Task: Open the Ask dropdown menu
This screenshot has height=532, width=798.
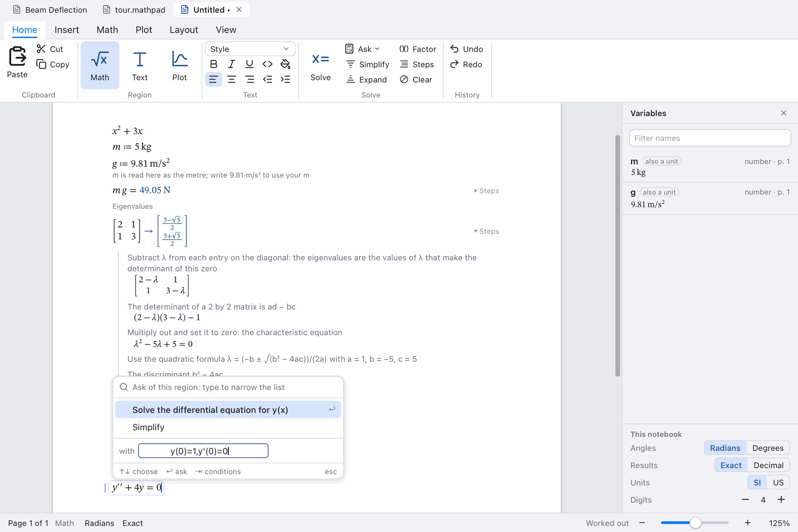Action: point(363,49)
